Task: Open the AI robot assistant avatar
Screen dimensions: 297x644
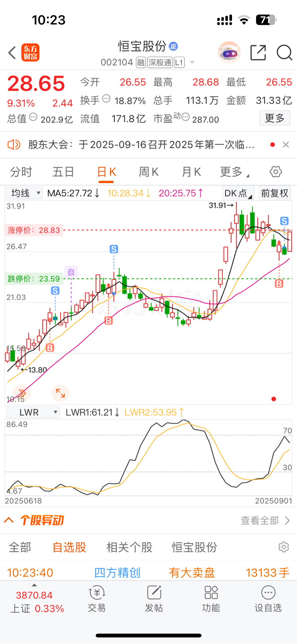Action: click(229, 52)
